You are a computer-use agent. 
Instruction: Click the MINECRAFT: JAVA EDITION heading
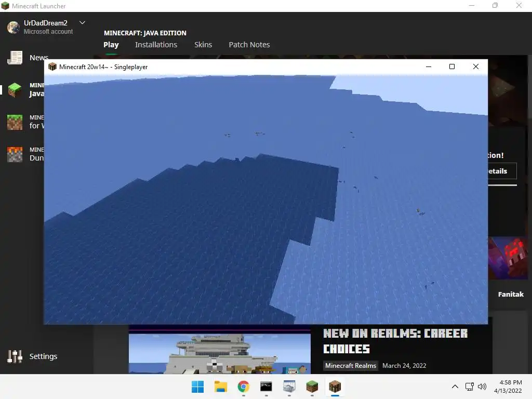click(145, 33)
